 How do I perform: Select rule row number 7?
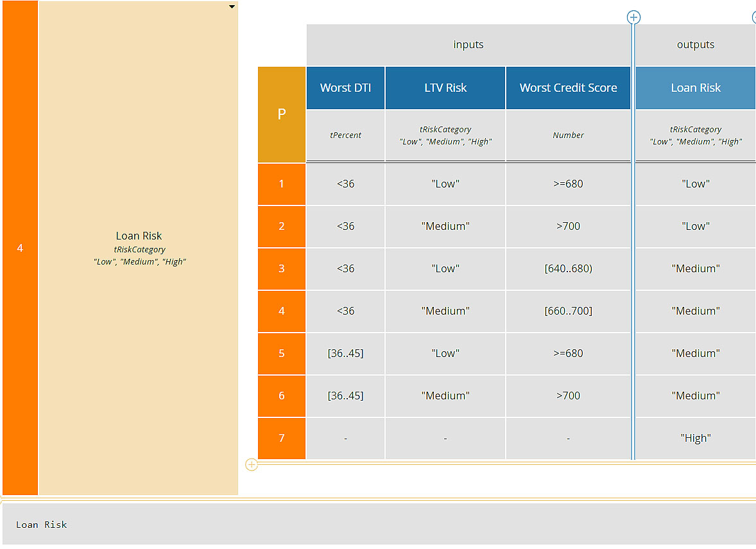click(x=282, y=439)
